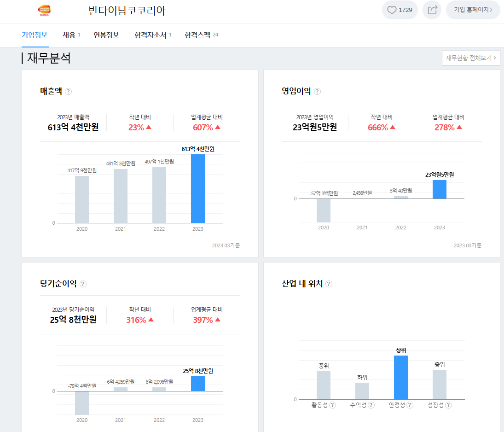504x432 pixels.
Task: Click the 316% 작년 대비 figure
Action: 140,320
